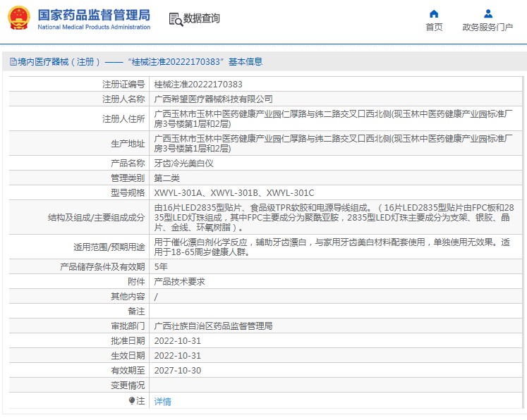The width and height of the screenshot is (527, 420).
Task: Click the national emblem logo
Action: (x=19, y=18)
